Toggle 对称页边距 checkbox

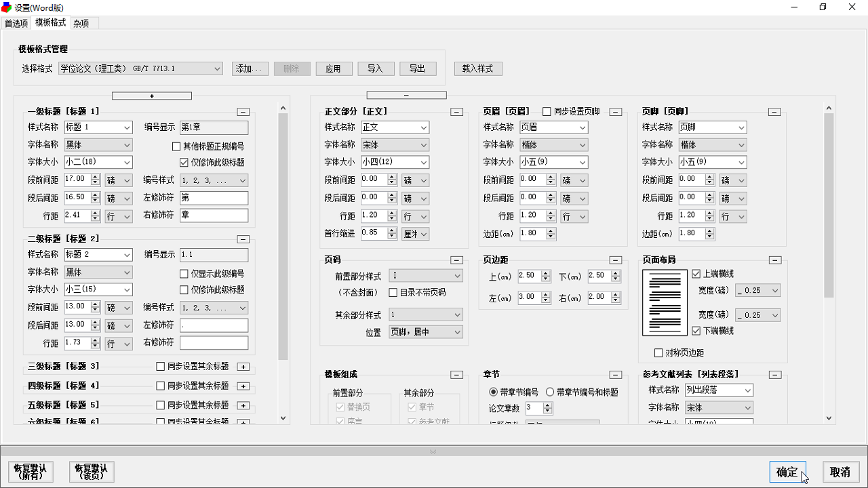point(658,352)
